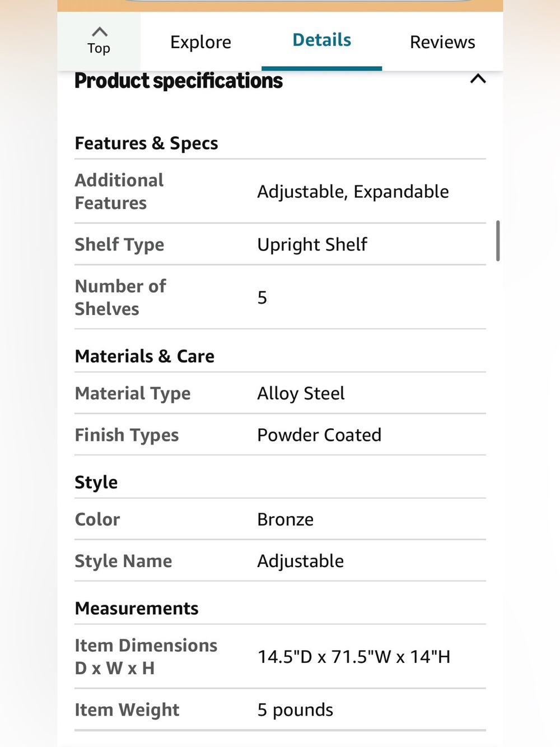Image resolution: width=560 pixels, height=747 pixels.
Task: Click the page scrollbar handle
Action: click(498, 241)
